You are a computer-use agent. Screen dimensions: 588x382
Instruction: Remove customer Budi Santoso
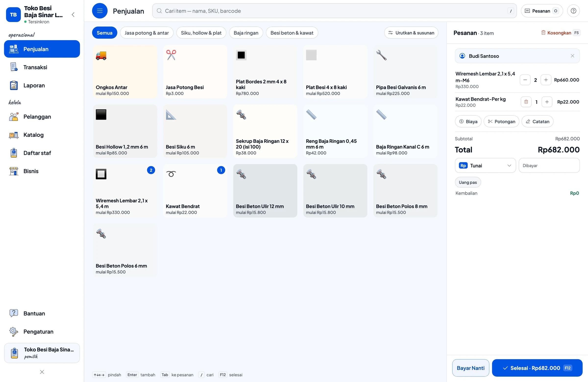(x=572, y=56)
